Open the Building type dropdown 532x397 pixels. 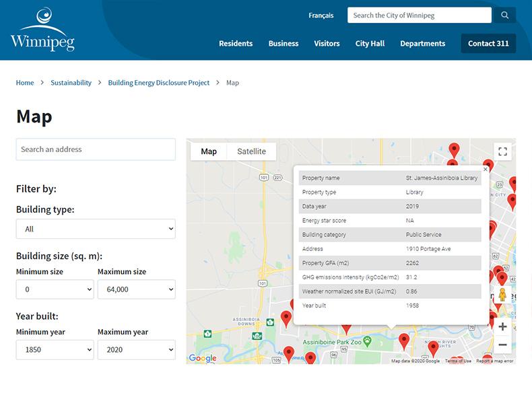click(x=96, y=229)
